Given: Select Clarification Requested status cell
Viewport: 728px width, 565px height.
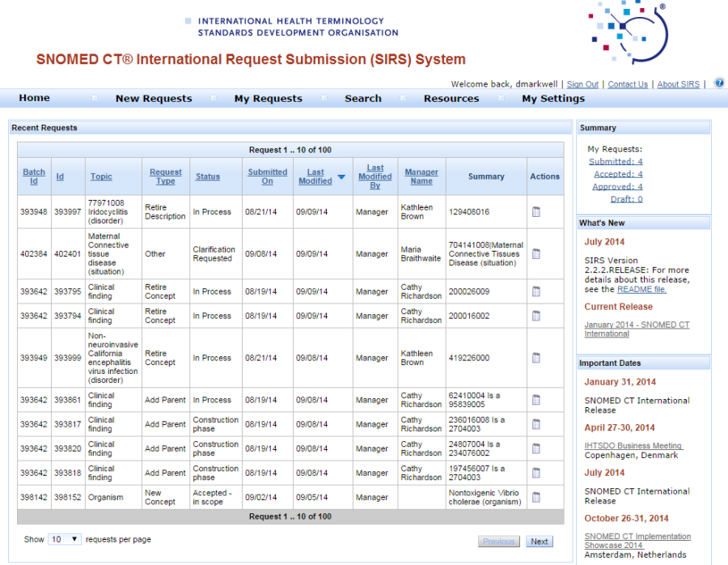Looking at the screenshot, I should (214, 253).
